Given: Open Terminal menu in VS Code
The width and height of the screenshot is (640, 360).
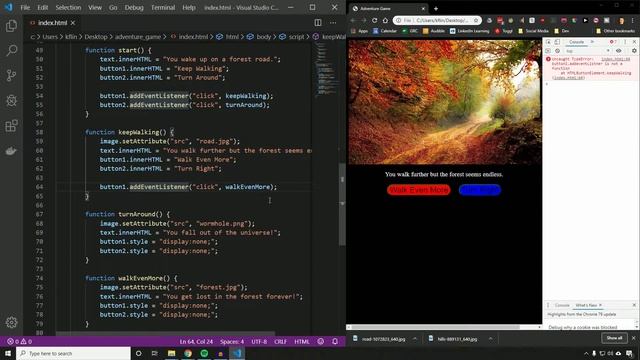Looking at the screenshot, I should (163, 7).
